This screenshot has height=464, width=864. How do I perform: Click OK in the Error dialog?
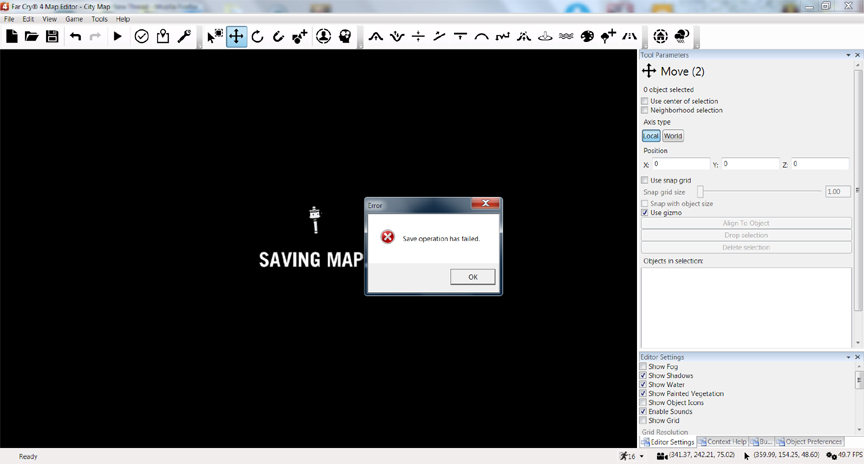click(473, 277)
